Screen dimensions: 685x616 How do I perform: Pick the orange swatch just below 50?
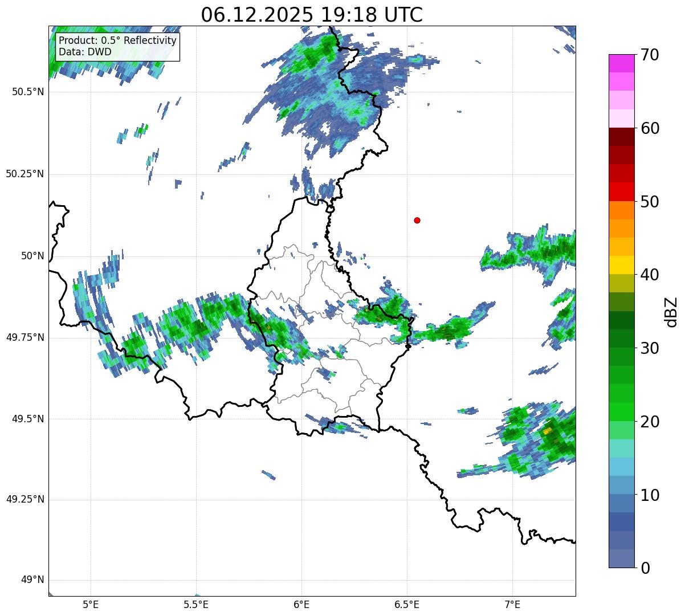point(622,210)
